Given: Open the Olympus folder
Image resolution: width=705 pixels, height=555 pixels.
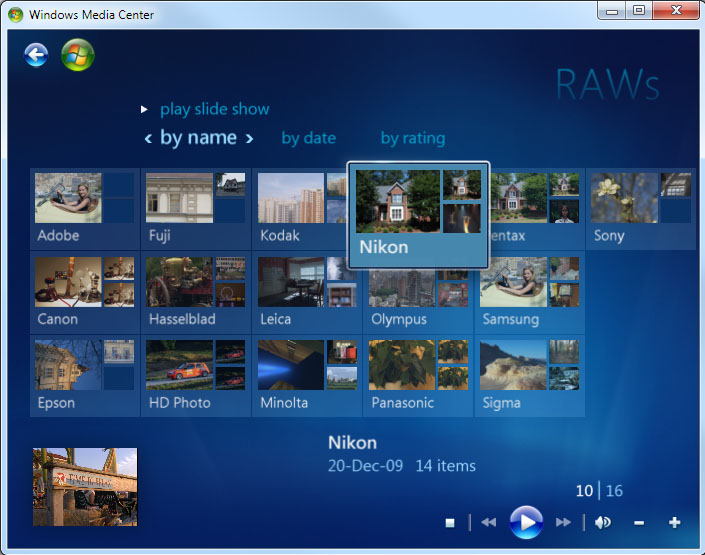Looking at the screenshot, I should (418, 301).
